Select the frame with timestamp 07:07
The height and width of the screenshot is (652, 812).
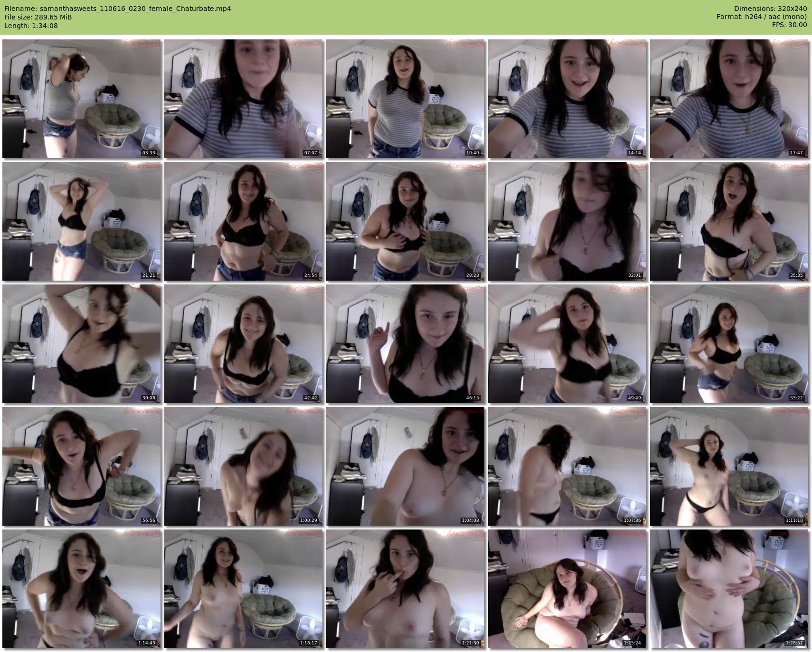click(x=244, y=99)
